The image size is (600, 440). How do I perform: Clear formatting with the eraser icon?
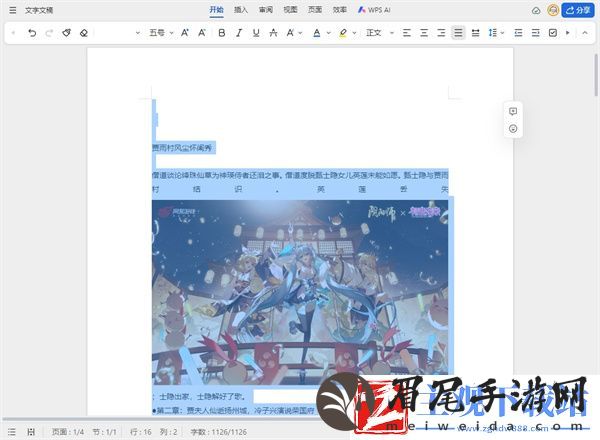84,33
